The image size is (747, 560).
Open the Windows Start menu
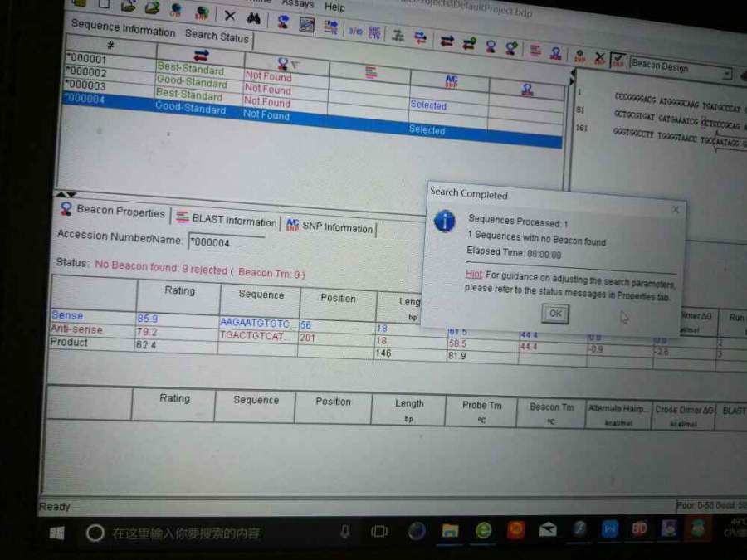pyautogui.click(x=56, y=533)
